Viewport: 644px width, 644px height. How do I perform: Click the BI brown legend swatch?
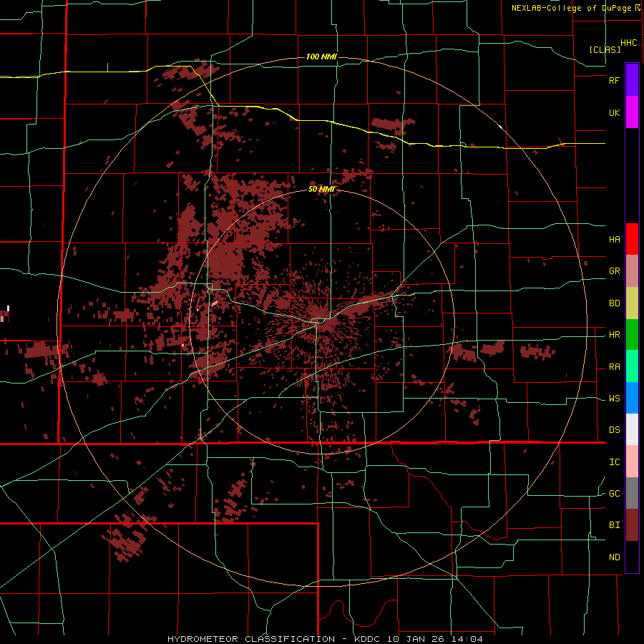click(x=632, y=525)
